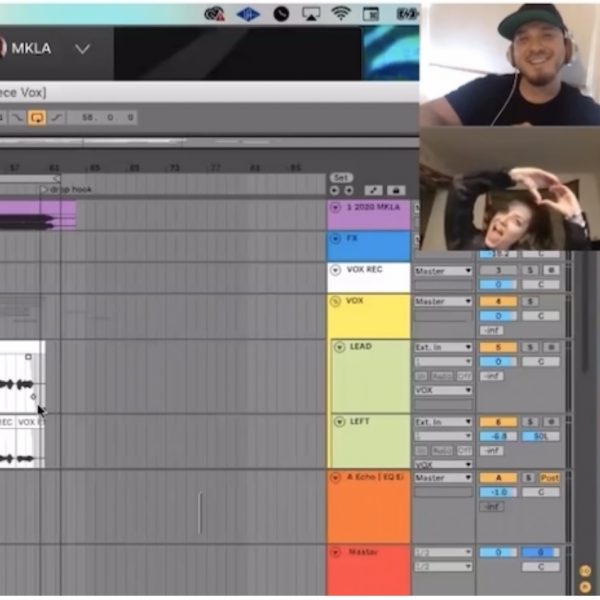Select the LEFT track title
Image resolution: width=600 pixels, height=600 pixels.
click(359, 421)
